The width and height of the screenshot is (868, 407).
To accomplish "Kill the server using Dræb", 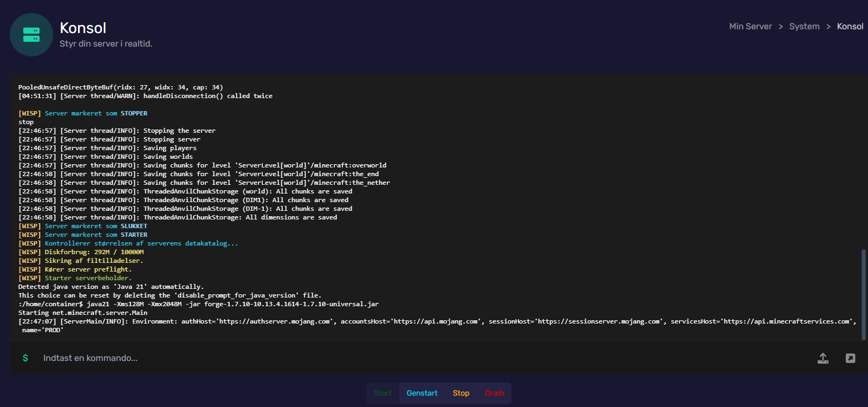I will coord(494,393).
